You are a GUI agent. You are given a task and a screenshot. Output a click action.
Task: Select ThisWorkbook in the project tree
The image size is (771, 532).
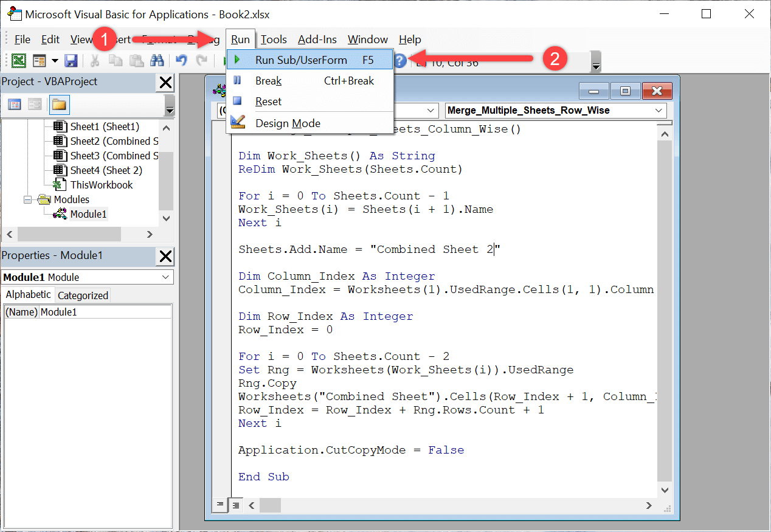click(102, 185)
